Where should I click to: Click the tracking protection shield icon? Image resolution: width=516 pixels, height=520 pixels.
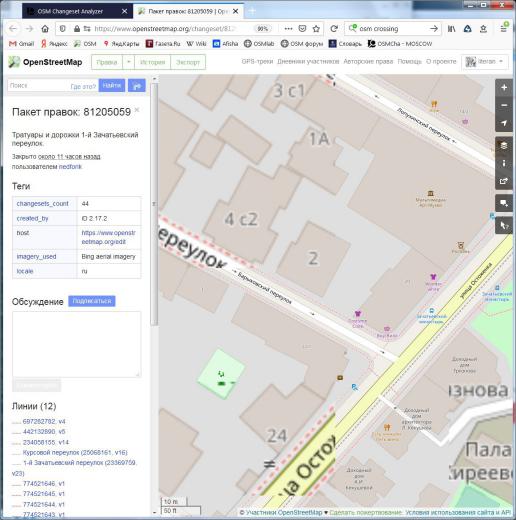[x=63, y=29]
